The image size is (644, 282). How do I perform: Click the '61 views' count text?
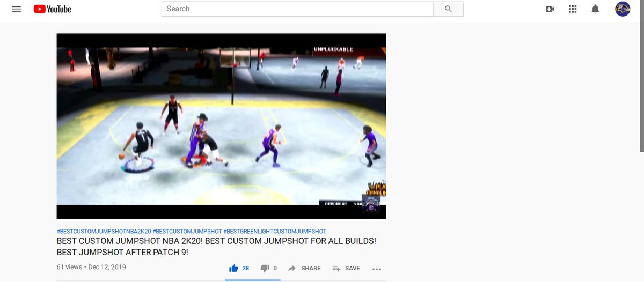[x=69, y=266]
